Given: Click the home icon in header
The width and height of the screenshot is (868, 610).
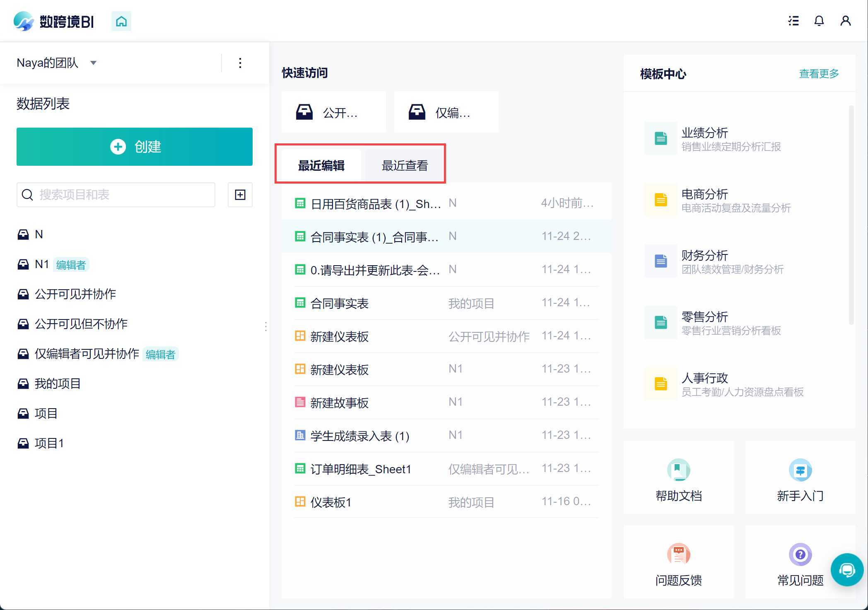Looking at the screenshot, I should click(x=121, y=21).
